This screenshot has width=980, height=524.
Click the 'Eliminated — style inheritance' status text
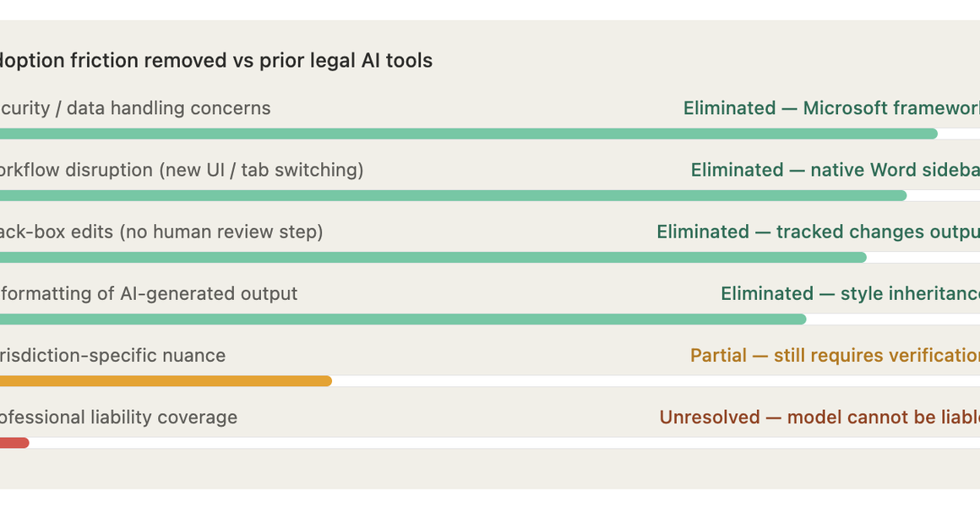click(x=850, y=293)
